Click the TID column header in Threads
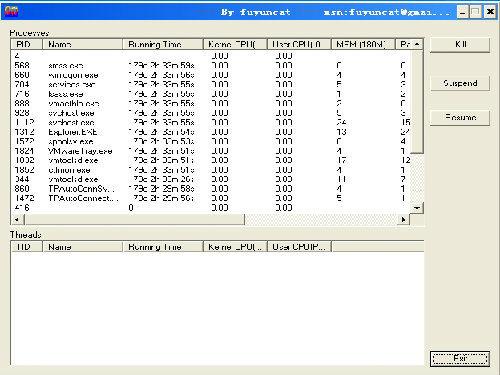This screenshot has width=500, height=375. 27,247
